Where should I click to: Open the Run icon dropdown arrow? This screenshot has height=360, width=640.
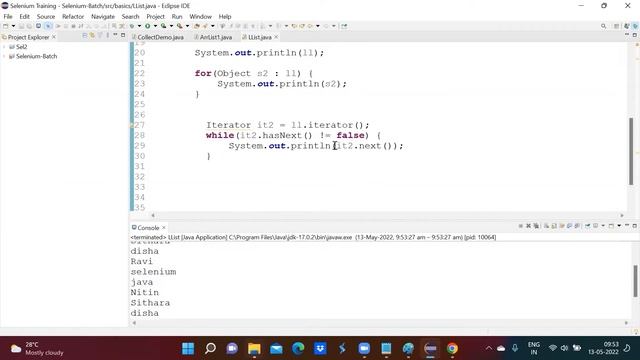tap(155, 26)
